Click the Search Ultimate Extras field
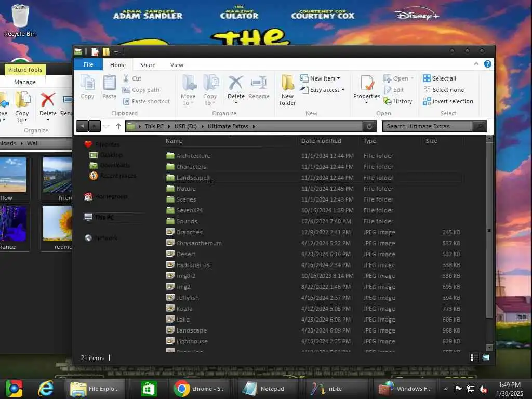Viewport: 532px width, 399px height. click(427, 126)
